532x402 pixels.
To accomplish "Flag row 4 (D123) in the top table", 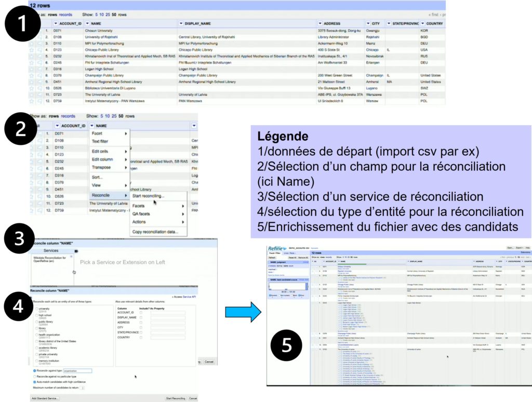I will [x=38, y=50].
